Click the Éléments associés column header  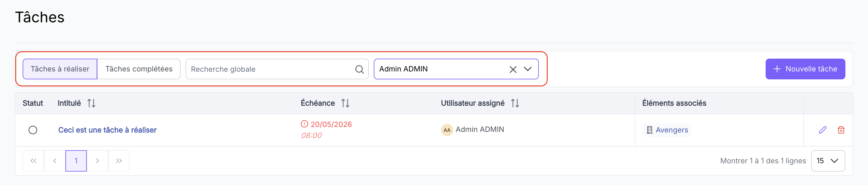(x=674, y=103)
